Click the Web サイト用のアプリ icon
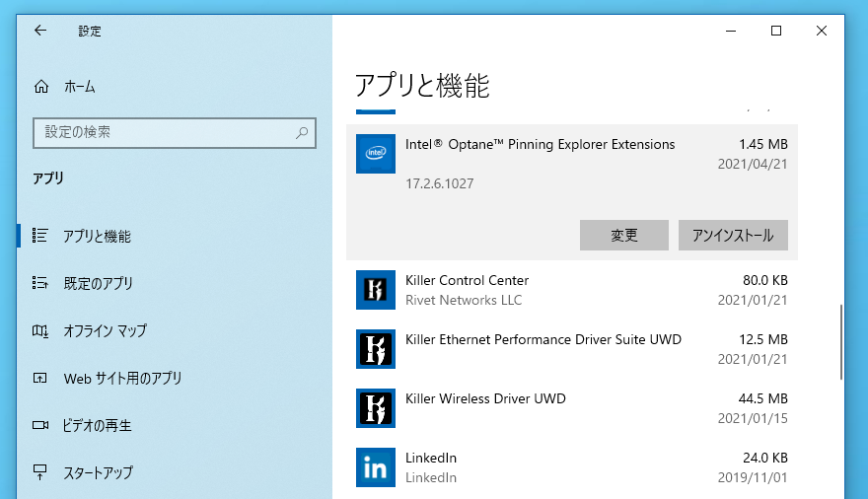This screenshot has width=868, height=499. pyautogui.click(x=39, y=379)
